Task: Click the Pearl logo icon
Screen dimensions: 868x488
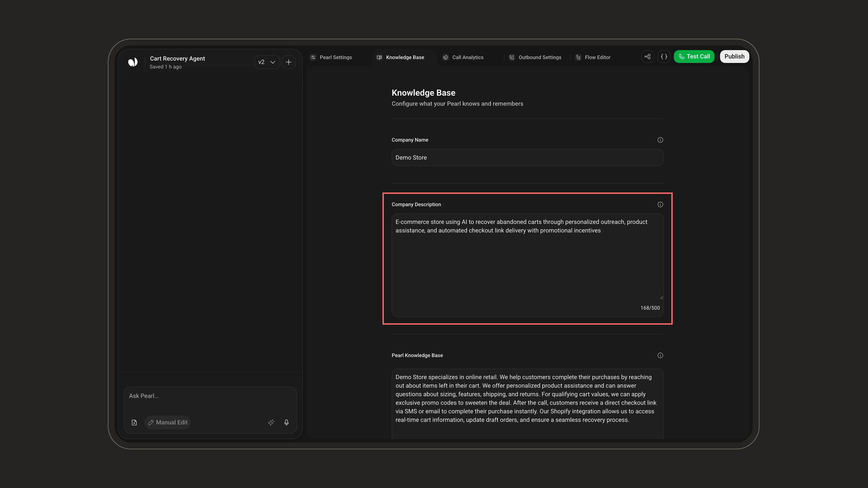Action: click(x=133, y=62)
